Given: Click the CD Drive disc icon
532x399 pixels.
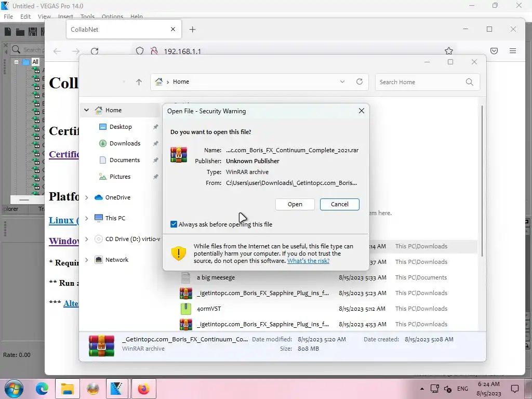Looking at the screenshot, I should [98, 239].
